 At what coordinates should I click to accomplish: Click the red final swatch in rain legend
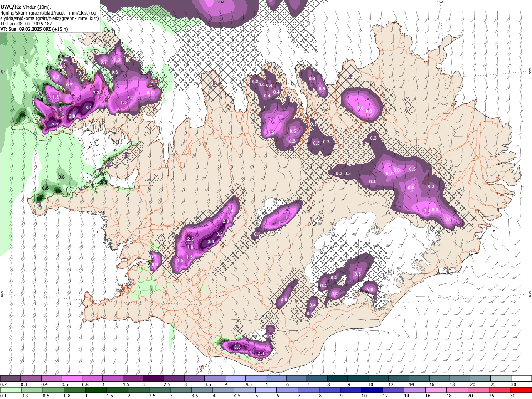click(521, 390)
